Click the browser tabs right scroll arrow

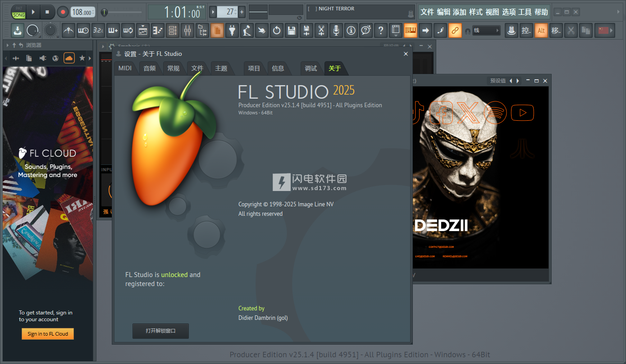tap(89, 58)
